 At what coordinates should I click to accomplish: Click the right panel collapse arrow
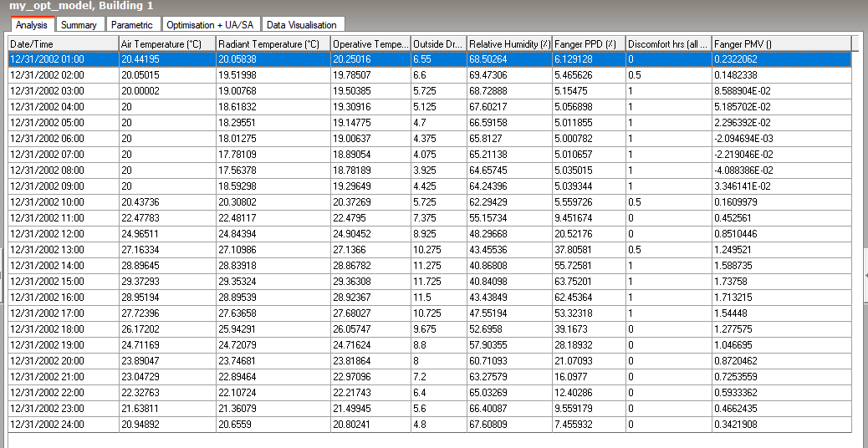click(x=865, y=276)
